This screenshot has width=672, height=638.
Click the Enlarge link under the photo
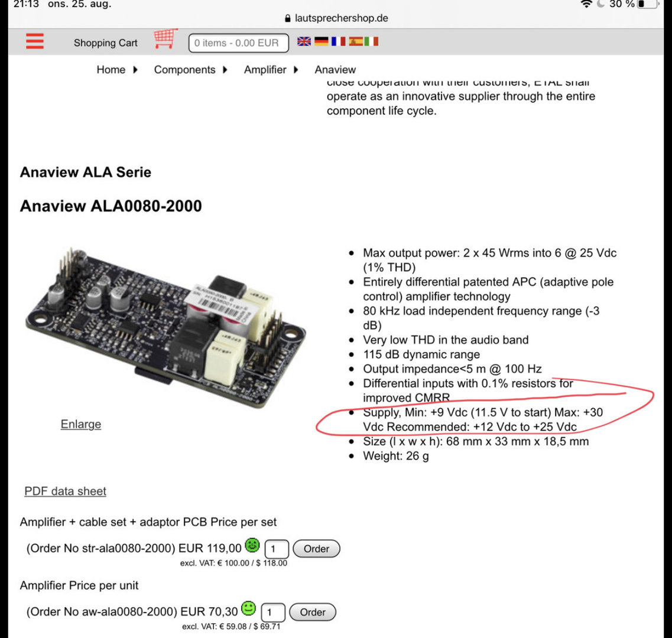81,424
